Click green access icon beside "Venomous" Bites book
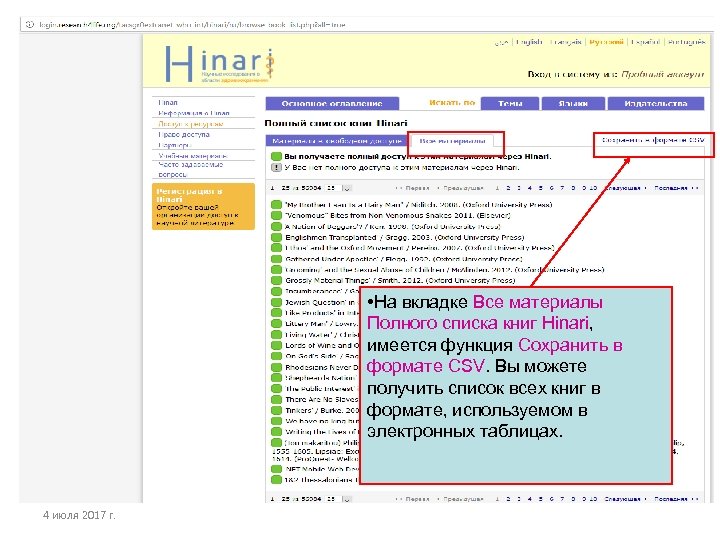Viewport: 720px width, 540px height. (276, 215)
